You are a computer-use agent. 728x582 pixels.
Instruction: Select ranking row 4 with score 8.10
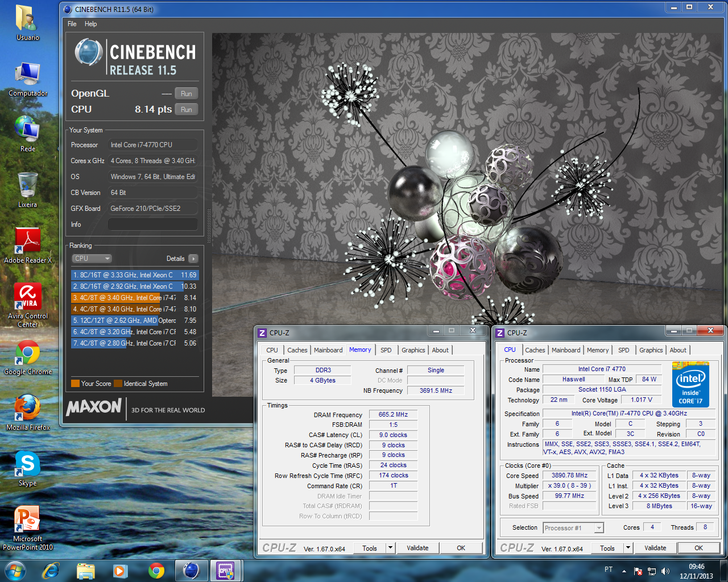[135, 309]
